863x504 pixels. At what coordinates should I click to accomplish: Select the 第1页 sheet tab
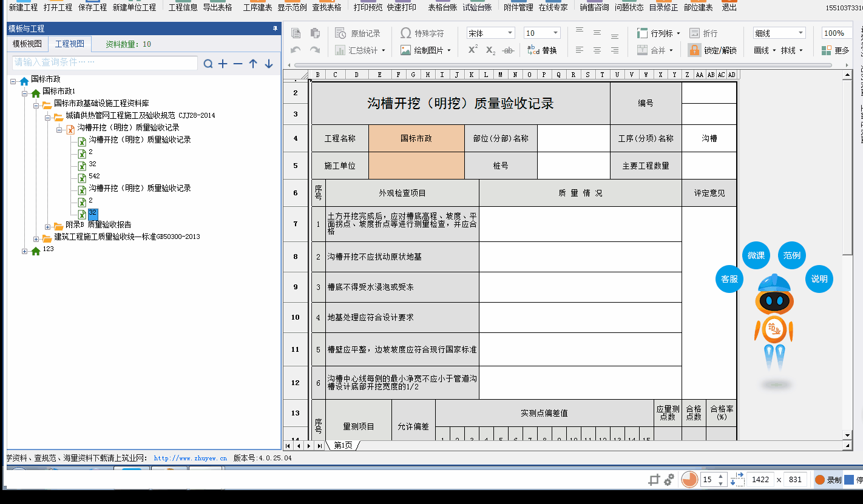(343, 445)
